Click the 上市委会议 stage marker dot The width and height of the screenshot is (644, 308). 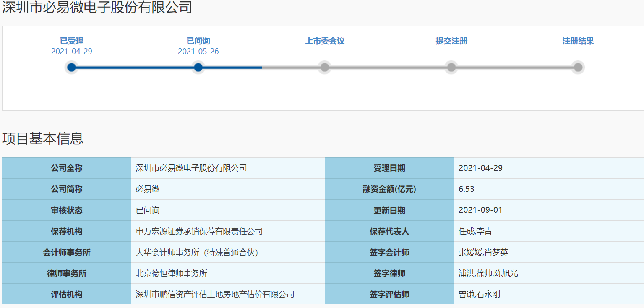pos(325,67)
